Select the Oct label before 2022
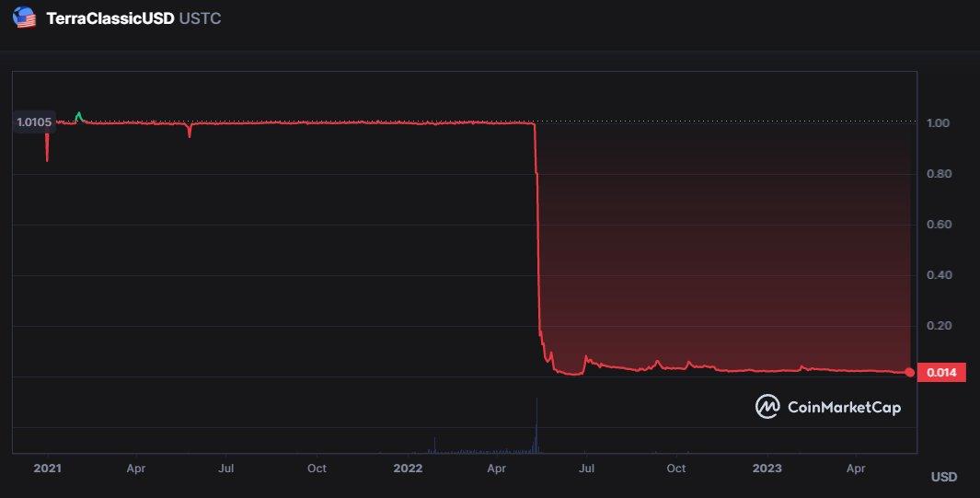 [317, 468]
